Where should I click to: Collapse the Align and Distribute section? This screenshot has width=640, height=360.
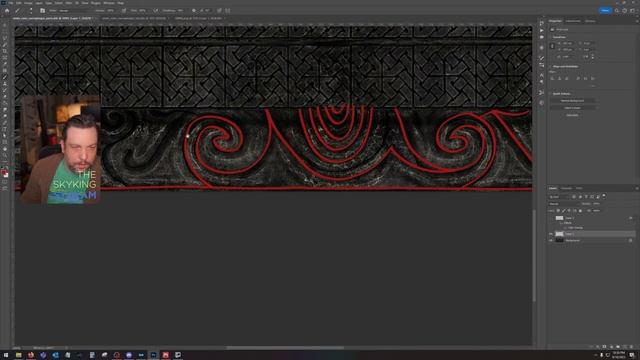click(551, 67)
